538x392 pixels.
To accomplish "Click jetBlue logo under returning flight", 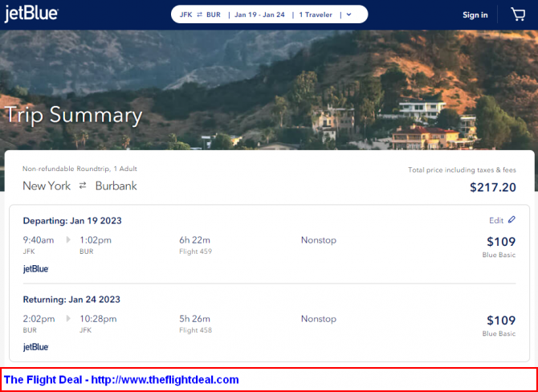I will pos(35,347).
